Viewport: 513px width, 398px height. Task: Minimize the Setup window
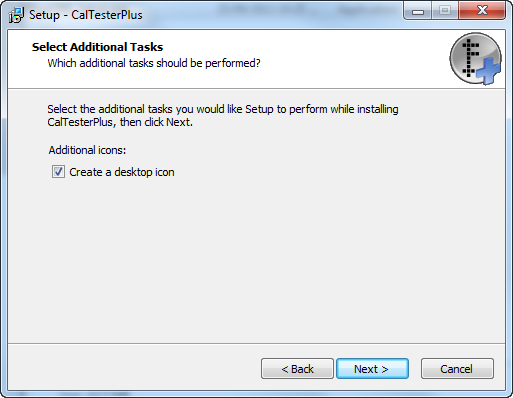(418, 11)
